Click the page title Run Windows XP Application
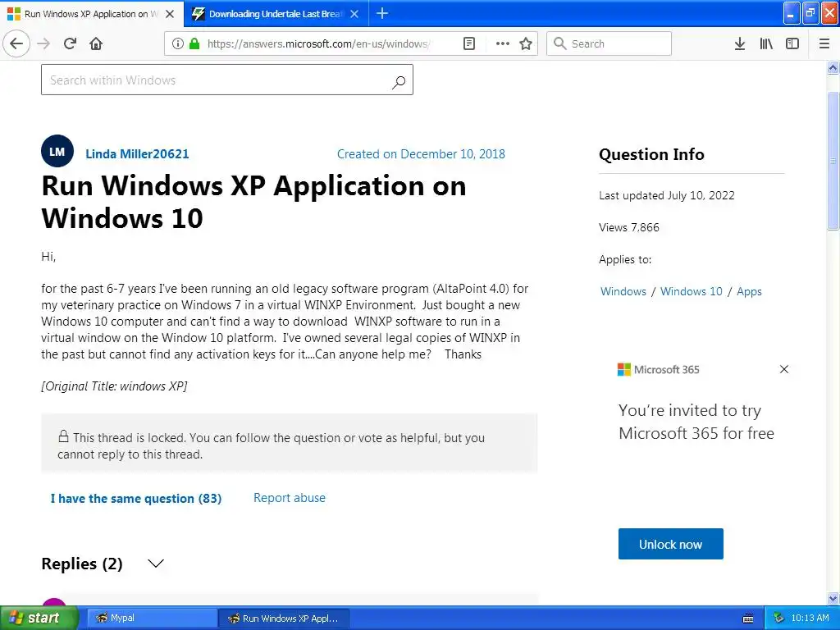The width and height of the screenshot is (840, 630). point(254,202)
